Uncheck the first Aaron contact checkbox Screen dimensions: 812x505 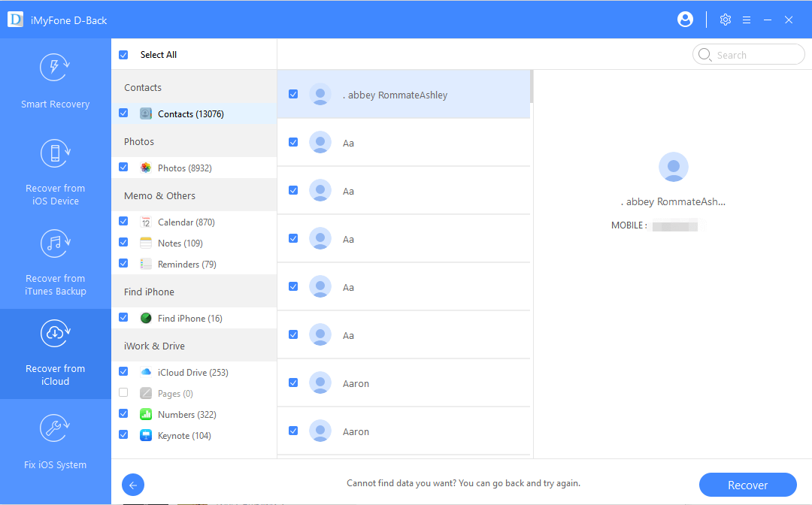coord(293,383)
